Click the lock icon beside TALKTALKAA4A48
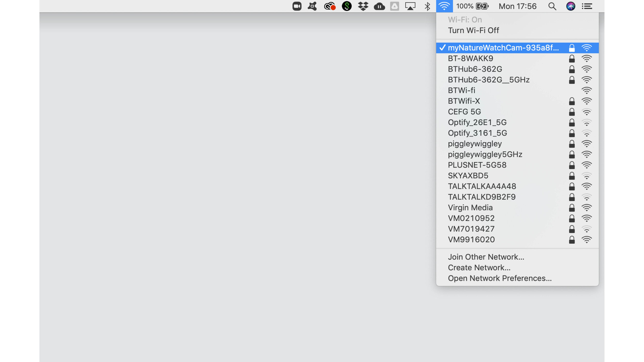This screenshot has width=644, height=362. pyautogui.click(x=572, y=186)
